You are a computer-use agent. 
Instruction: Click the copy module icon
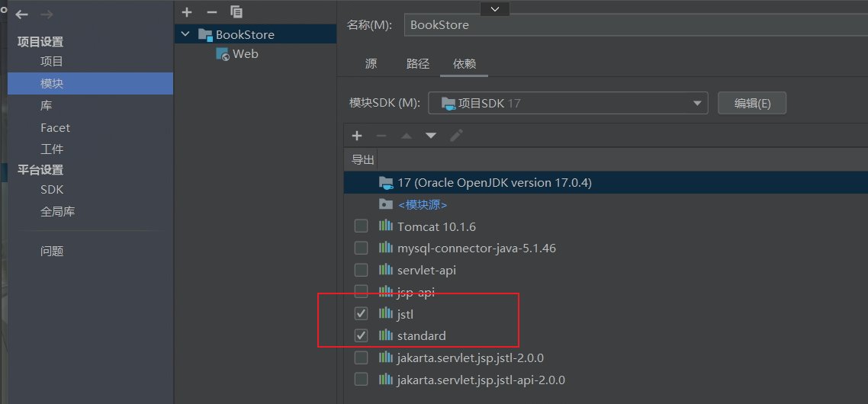click(236, 11)
